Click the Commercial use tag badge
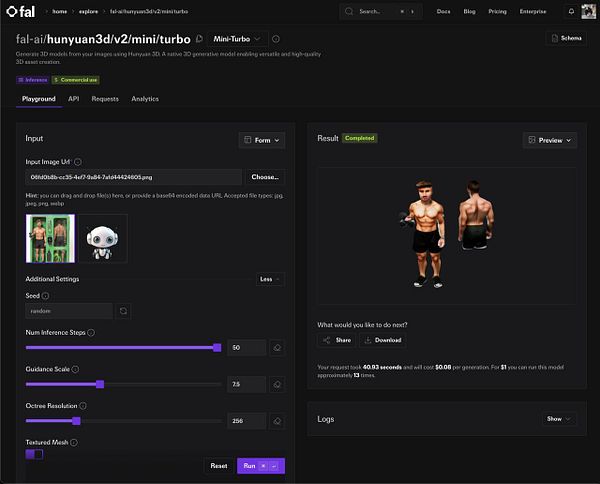Image resolution: width=600 pixels, height=484 pixels. (x=76, y=80)
